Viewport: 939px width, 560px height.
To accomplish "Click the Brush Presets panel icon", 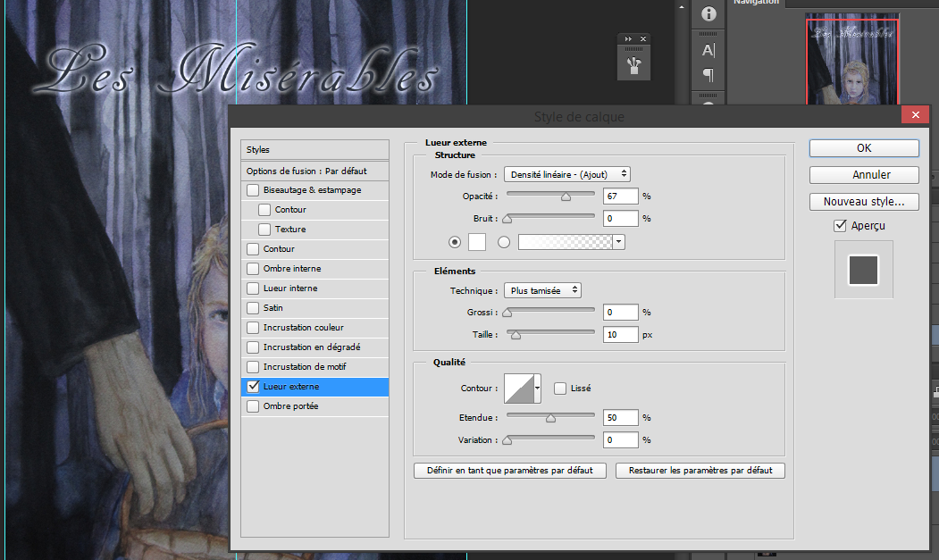I will pos(634,65).
